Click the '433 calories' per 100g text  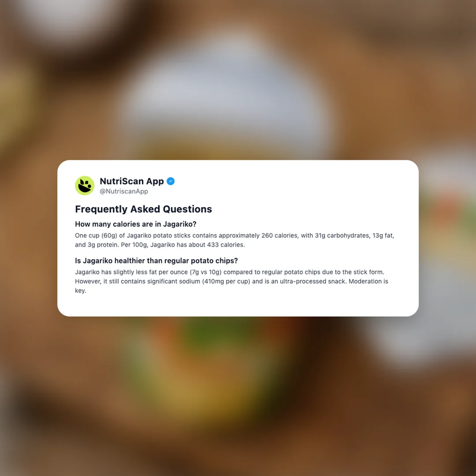pyautogui.click(x=226, y=245)
